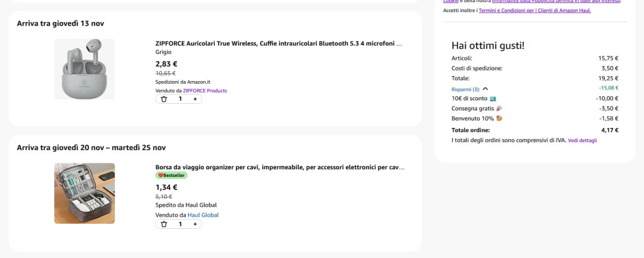Image resolution: width=644 pixels, height=258 pixels.
Task: Add one more travel organizer bag
Action: pyautogui.click(x=195, y=224)
